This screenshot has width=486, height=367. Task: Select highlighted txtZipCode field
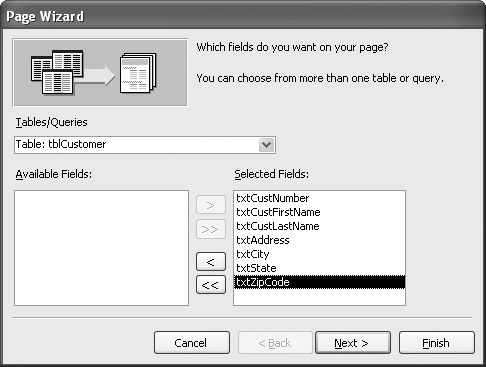pyautogui.click(x=319, y=282)
